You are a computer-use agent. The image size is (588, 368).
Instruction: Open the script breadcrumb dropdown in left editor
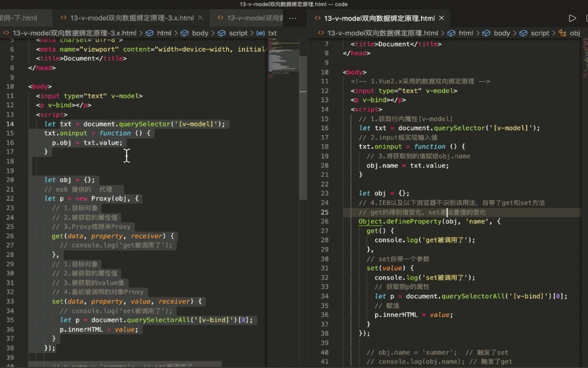point(238,33)
